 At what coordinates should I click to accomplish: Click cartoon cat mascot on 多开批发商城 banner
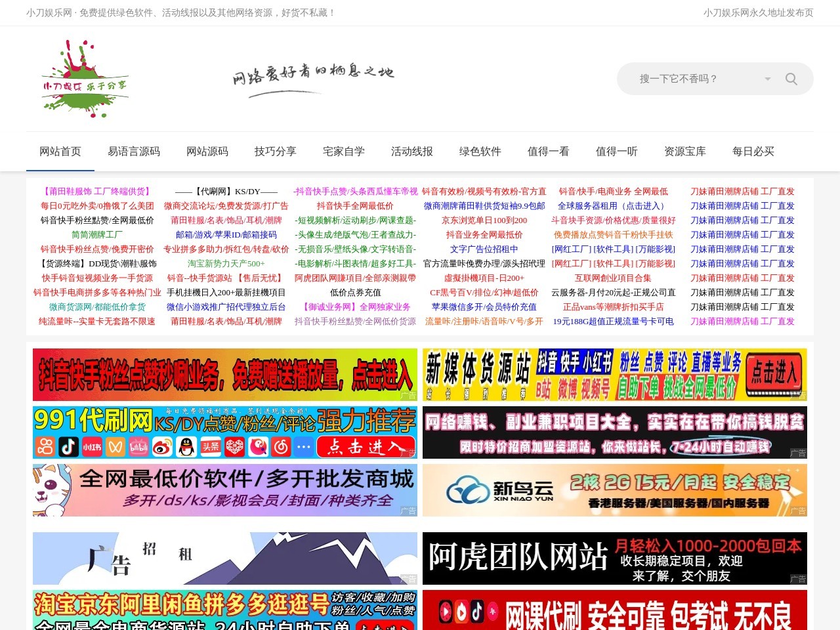[52, 491]
